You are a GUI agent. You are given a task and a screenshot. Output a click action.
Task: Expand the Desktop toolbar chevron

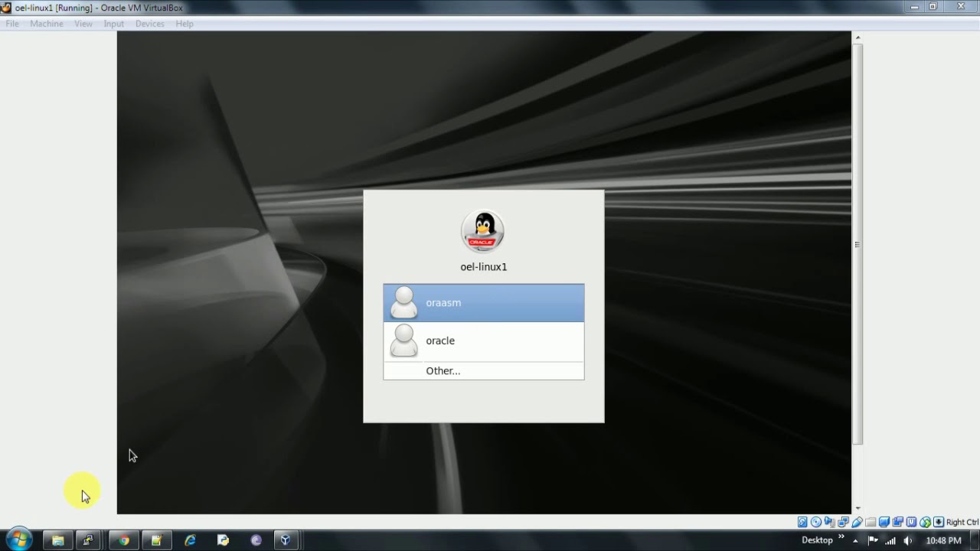coord(841,536)
